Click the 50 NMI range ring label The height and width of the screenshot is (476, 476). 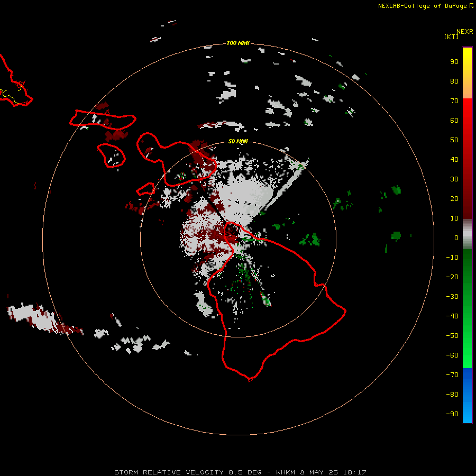click(238, 141)
